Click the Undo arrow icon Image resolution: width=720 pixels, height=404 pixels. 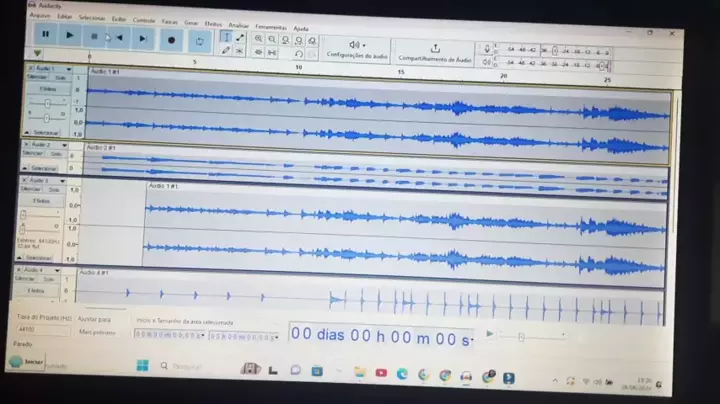coord(298,53)
